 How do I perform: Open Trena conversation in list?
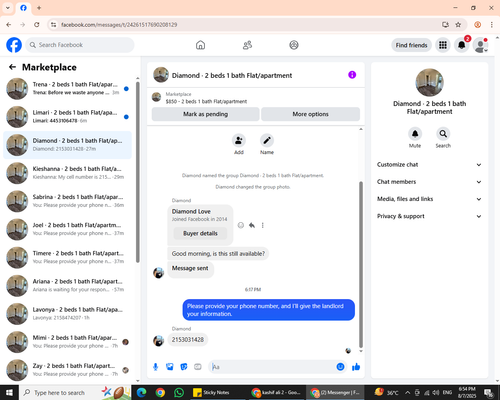[67, 89]
